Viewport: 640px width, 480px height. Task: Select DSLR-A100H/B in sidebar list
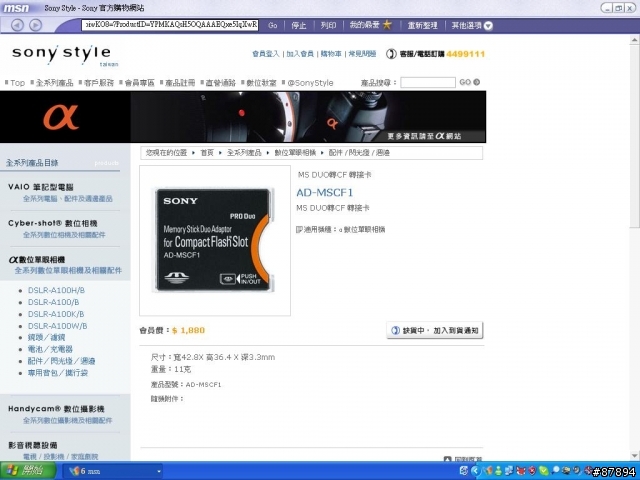[x=56, y=290]
